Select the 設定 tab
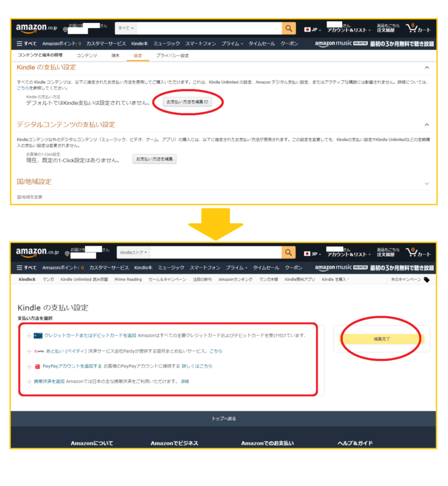Image resolution: width=448 pixels, height=486 pixels. click(138, 56)
